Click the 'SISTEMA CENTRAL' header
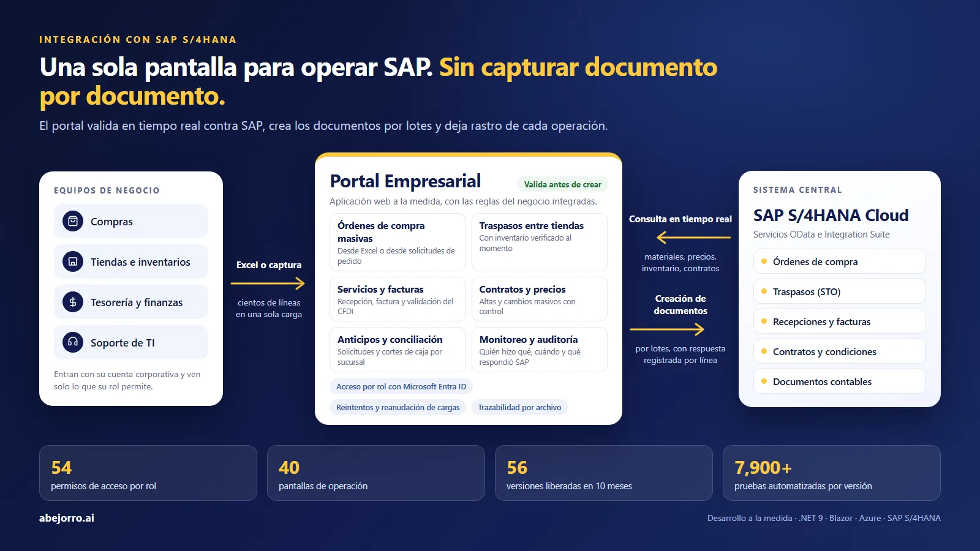980x551 pixels. (x=797, y=190)
